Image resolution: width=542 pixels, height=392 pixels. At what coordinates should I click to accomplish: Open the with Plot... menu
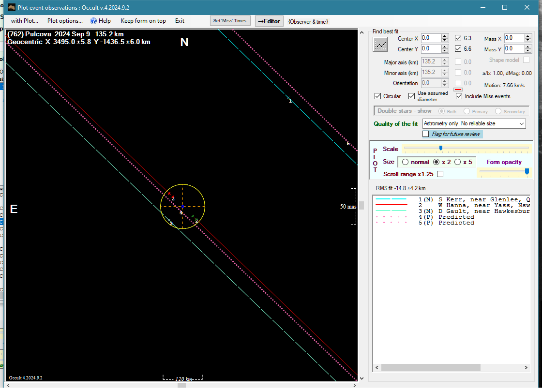click(25, 21)
